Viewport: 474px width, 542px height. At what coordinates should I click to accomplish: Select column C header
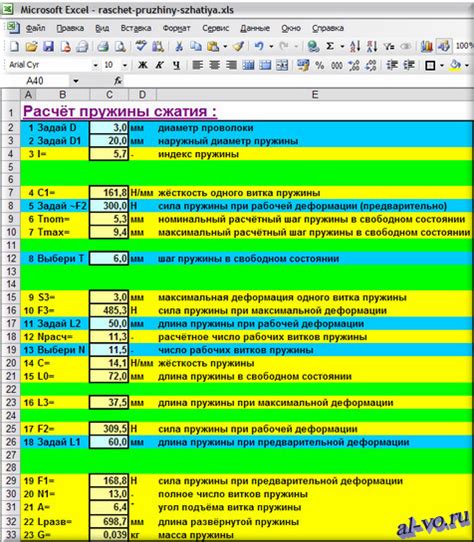(109, 95)
